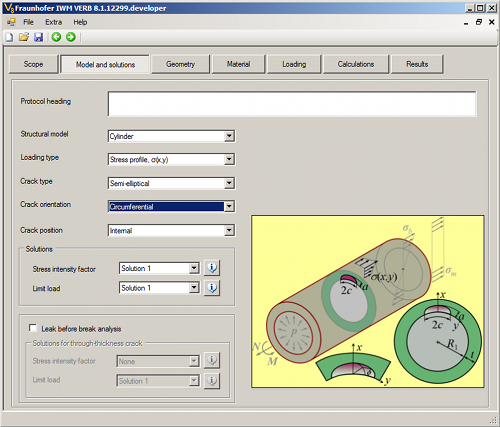Restore the inner document window

coord(479,22)
